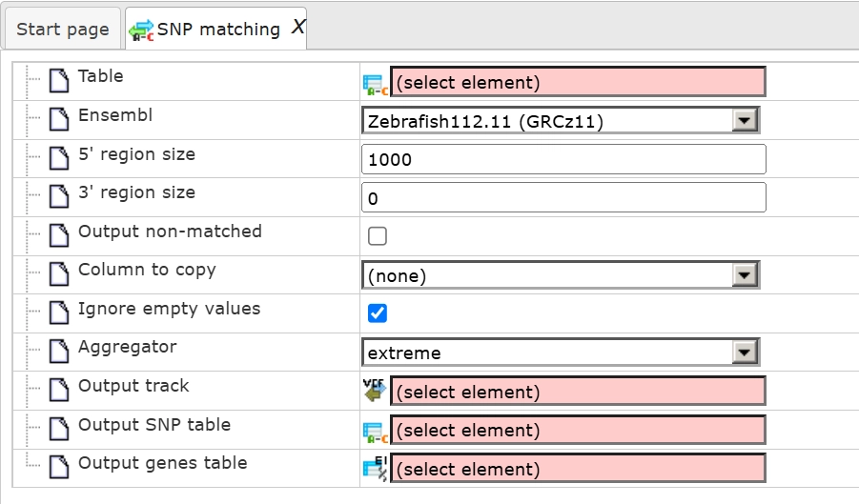The height and width of the screenshot is (504, 859).
Task: Uncheck the Ignore empty values checkbox
Action: point(378,313)
